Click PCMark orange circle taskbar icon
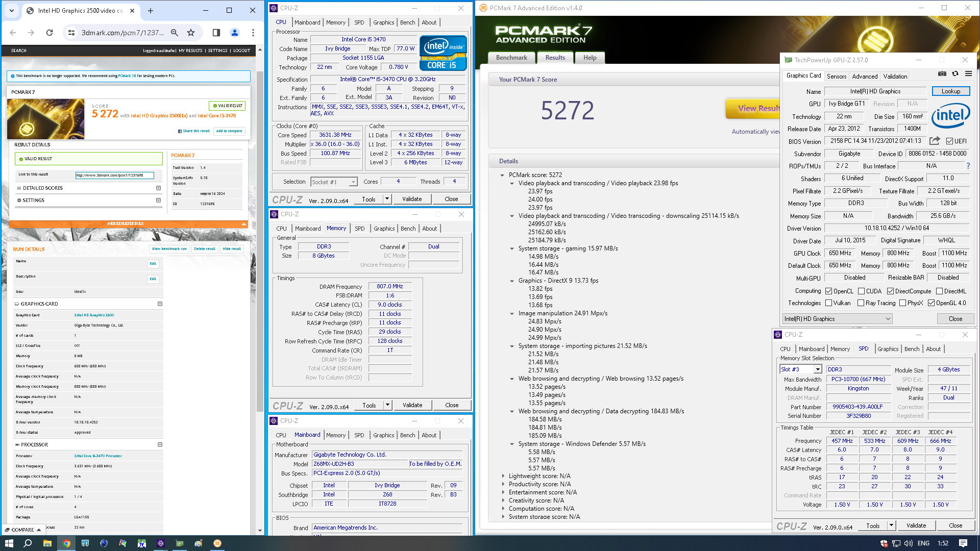Image resolution: width=980 pixels, height=551 pixels. 217,543
